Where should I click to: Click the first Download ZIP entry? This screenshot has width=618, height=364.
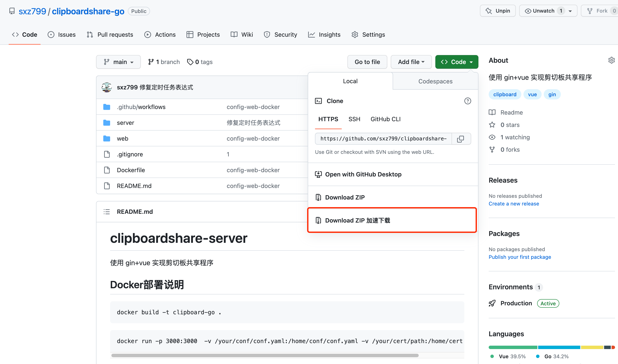393,197
